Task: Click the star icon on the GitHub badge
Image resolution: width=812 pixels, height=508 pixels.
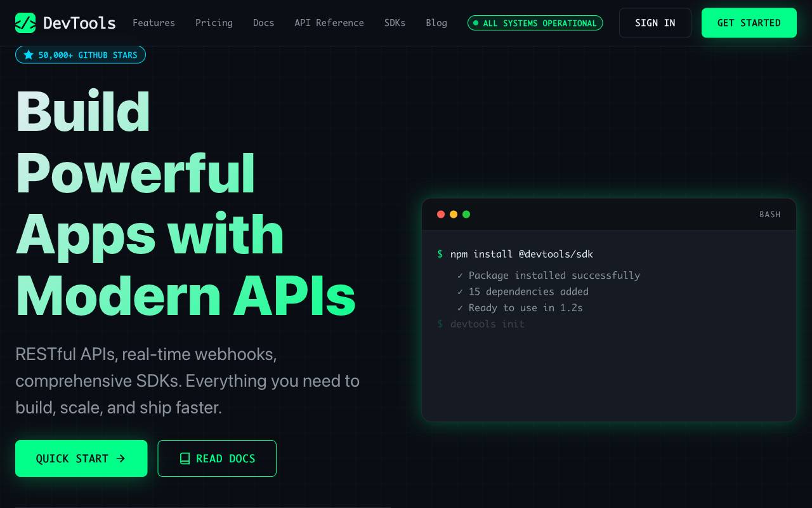Action: coord(29,55)
